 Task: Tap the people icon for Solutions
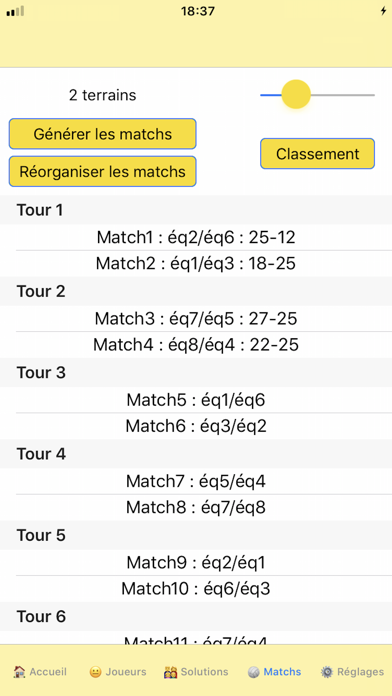click(x=170, y=672)
